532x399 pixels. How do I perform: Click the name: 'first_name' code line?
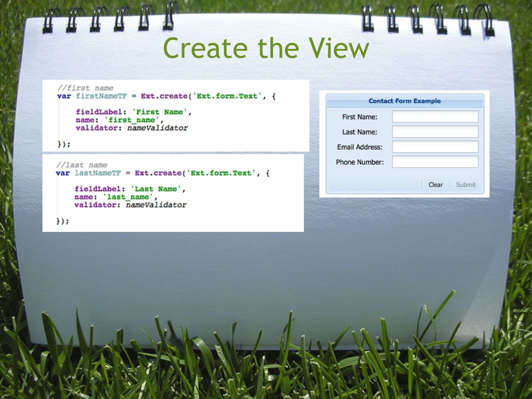click(x=119, y=120)
